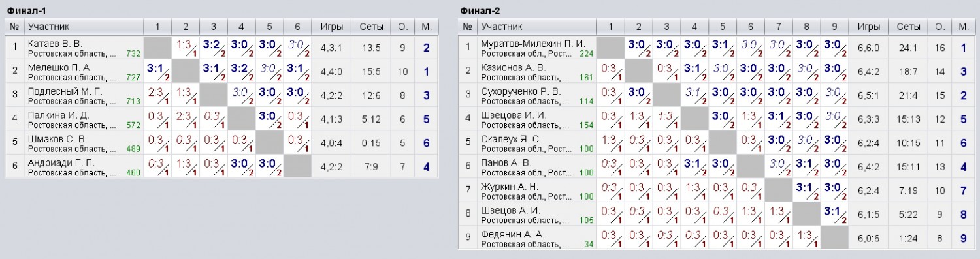Viewport: 980px width, 259px height.
Task: Click Андриади Г. П. place number 4
Action: (426, 167)
